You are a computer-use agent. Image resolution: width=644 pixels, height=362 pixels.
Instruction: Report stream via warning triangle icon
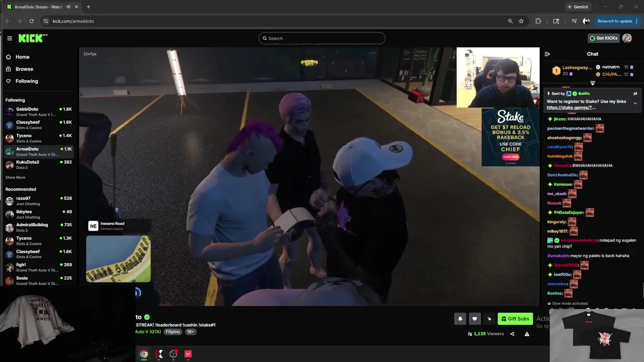tap(527, 334)
